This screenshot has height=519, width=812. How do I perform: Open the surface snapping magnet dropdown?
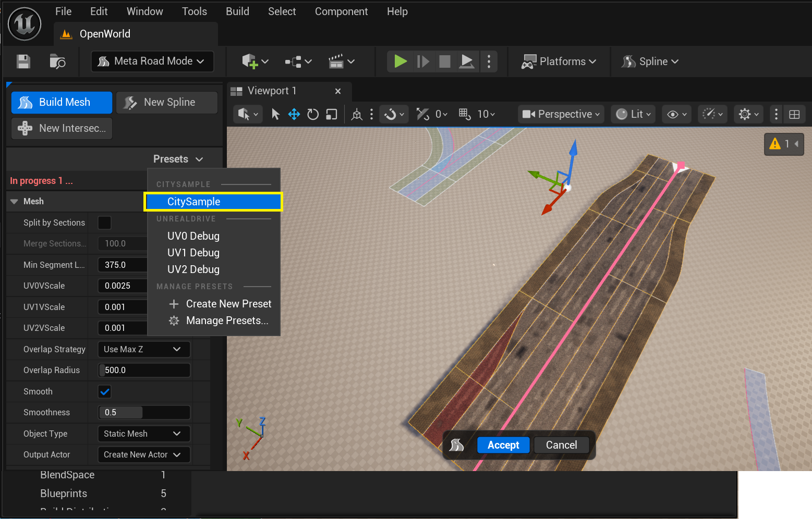point(394,114)
